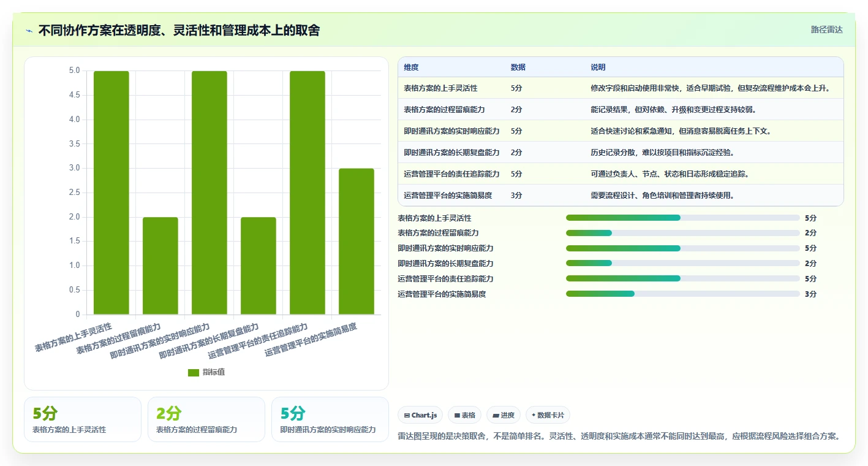This screenshot has width=868, height=466.
Task: Select the 即时通讯方案的长期复盘能力 table row name
Action: [451, 153]
